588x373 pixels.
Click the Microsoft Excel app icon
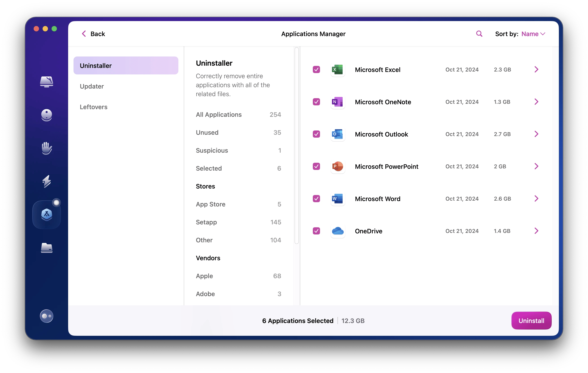[x=338, y=70]
